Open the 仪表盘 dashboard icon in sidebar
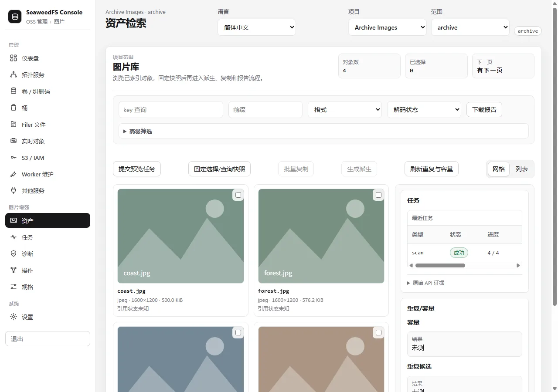 (14, 58)
